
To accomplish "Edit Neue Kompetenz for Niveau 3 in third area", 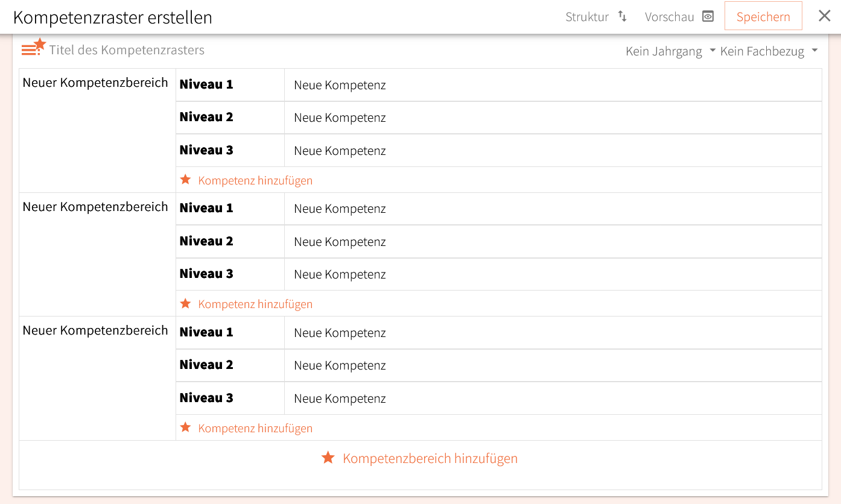I will 340,398.
